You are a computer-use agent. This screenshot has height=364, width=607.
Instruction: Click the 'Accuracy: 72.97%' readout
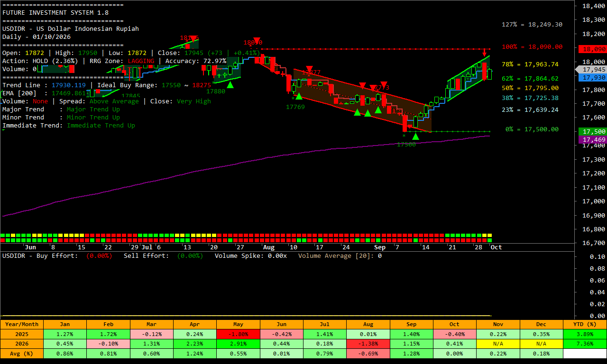tap(196, 61)
